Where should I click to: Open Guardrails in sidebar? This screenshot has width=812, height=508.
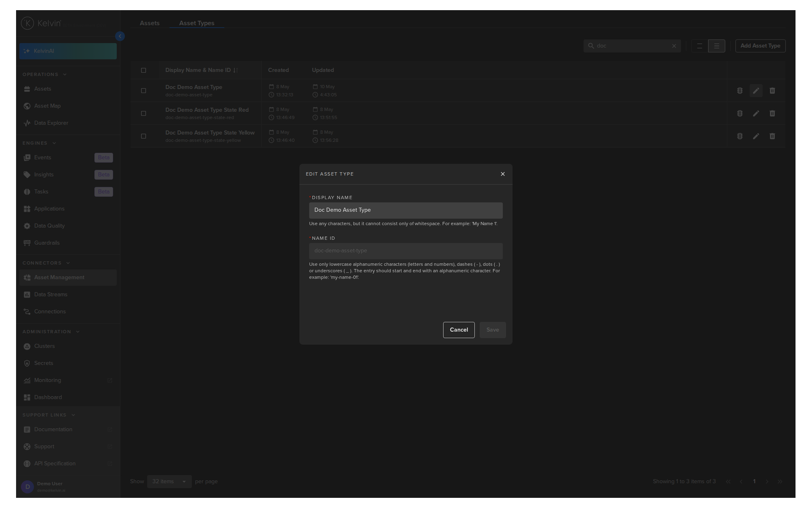pyautogui.click(x=68, y=243)
